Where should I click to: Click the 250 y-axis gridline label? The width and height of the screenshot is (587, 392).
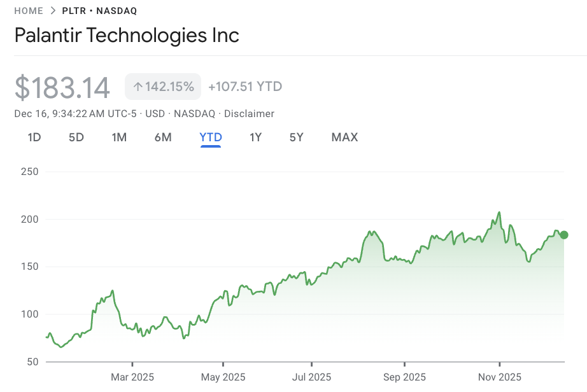tap(30, 172)
